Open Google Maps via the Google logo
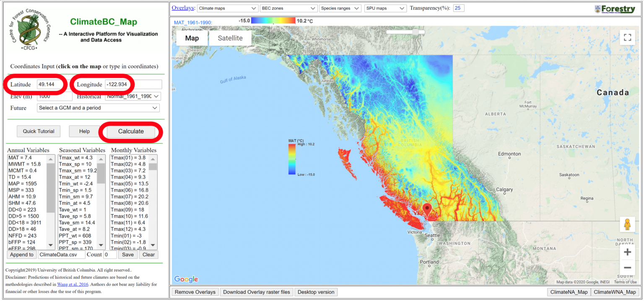Image resolution: width=644 pixels, height=301 pixels. 186,279
